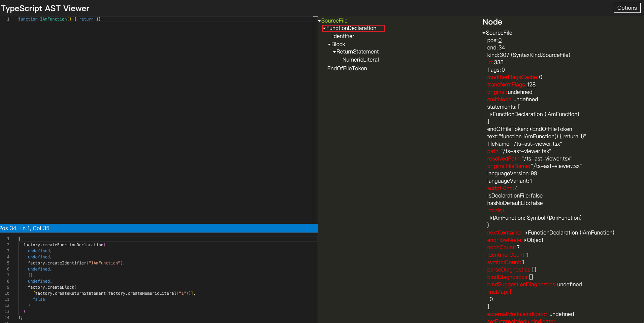Collapse the Block node caret
Image resolution: width=644 pixels, height=323 pixels.
point(329,44)
